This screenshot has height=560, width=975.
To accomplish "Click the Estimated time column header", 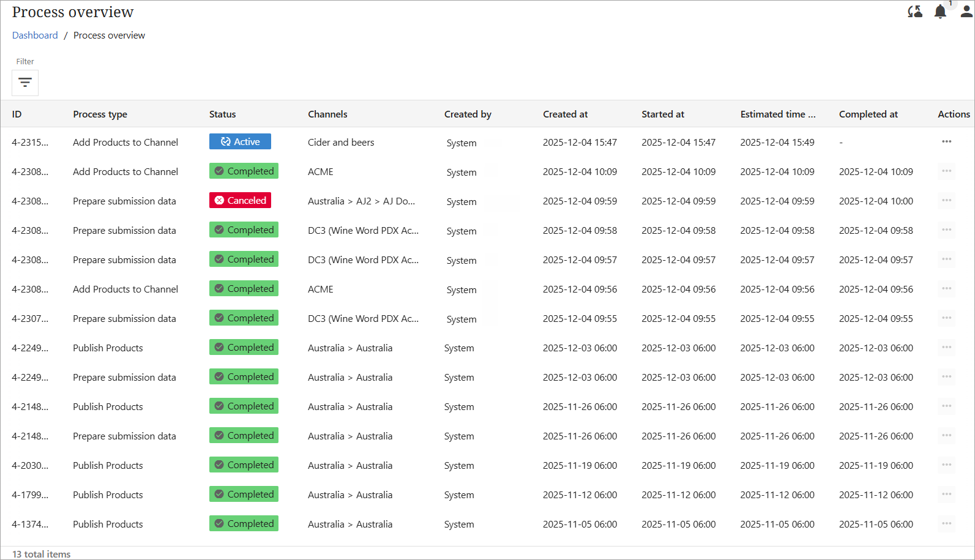I will (777, 114).
